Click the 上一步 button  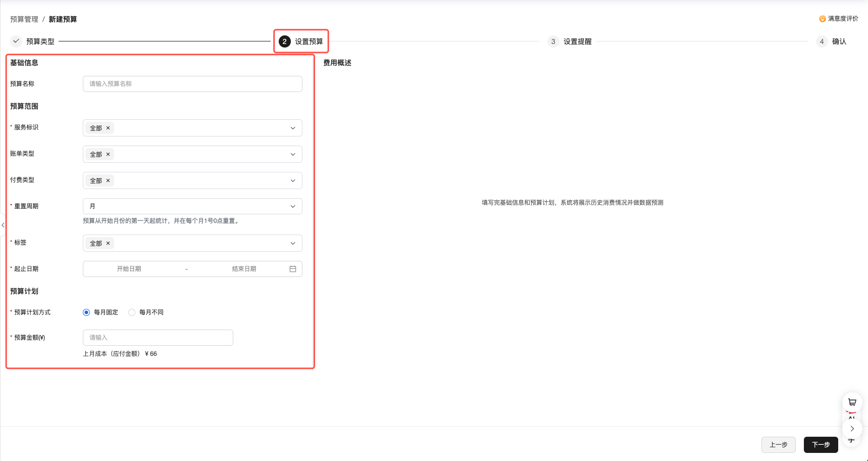778,445
